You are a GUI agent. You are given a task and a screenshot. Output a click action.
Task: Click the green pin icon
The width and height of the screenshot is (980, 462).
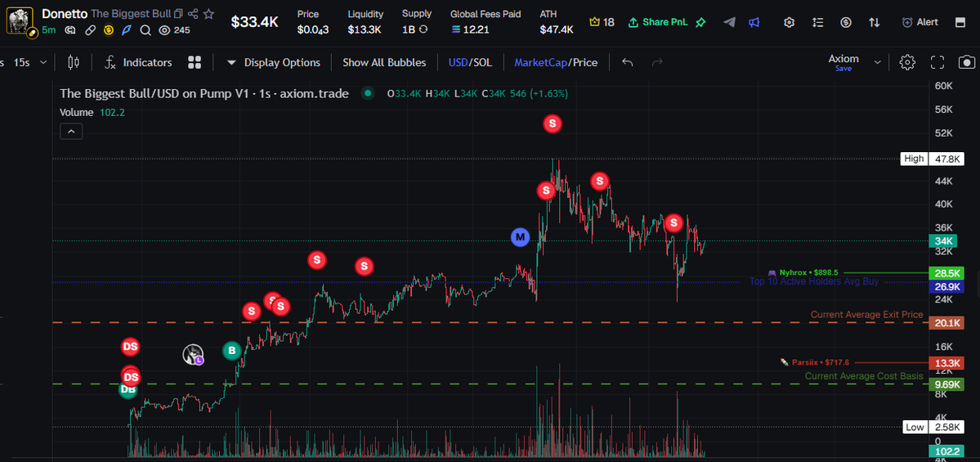[700, 22]
